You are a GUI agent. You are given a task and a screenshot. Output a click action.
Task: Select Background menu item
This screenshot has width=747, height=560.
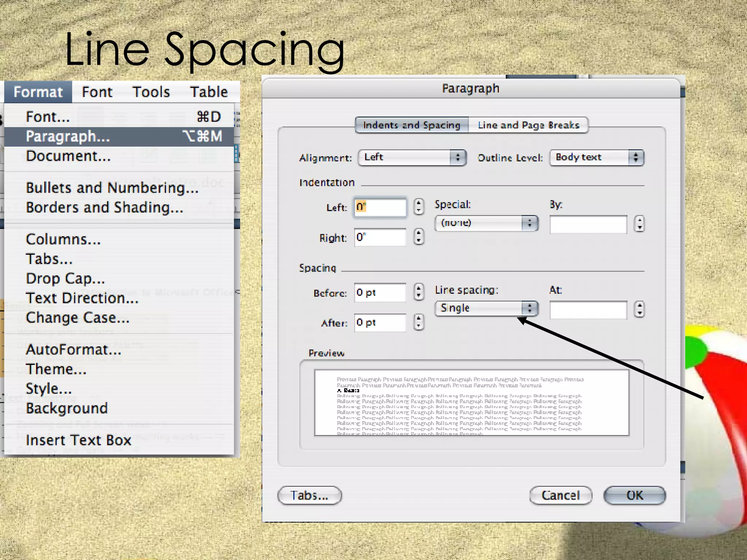pyautogui.click(x=119, y=408)
